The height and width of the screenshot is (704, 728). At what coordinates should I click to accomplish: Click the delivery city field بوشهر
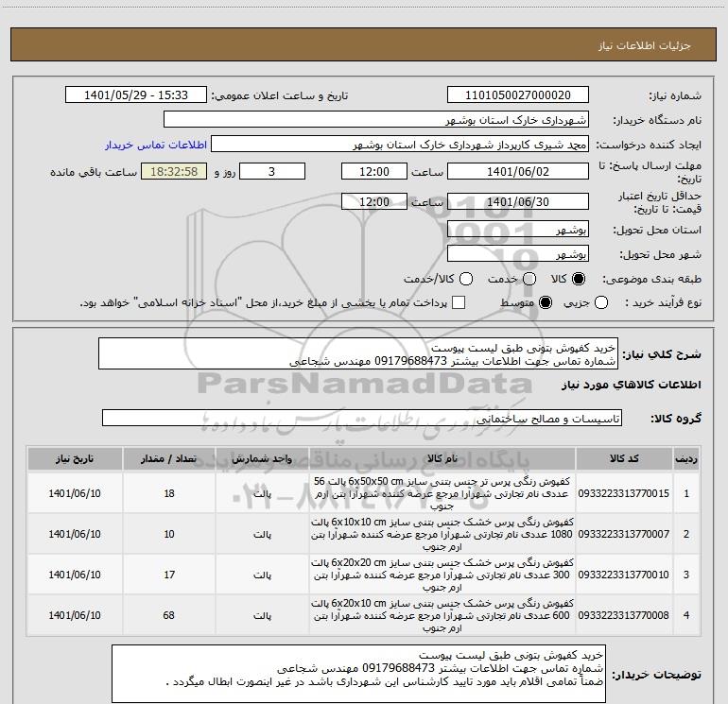[x=518, y=253]
